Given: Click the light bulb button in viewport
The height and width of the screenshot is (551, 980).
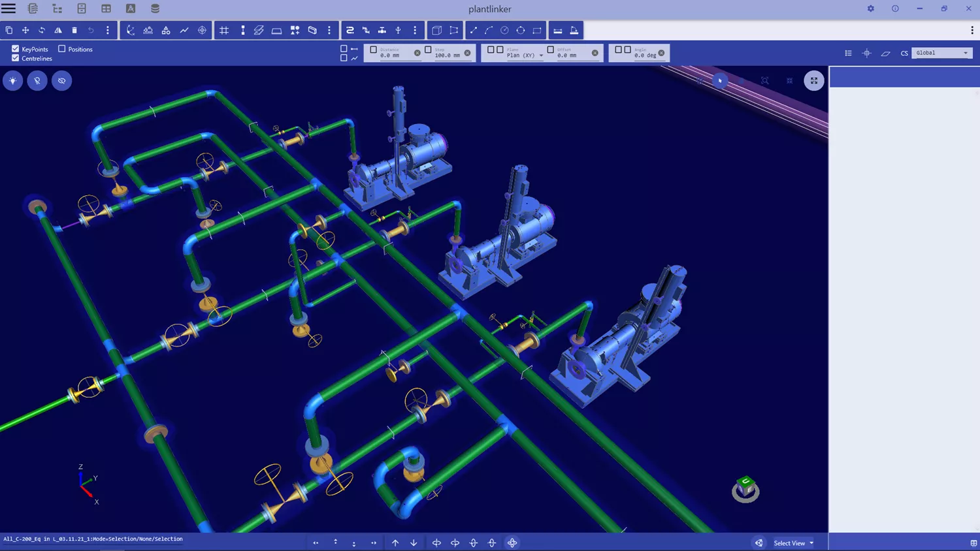Looking at the screenshot, I should [12, 81].
